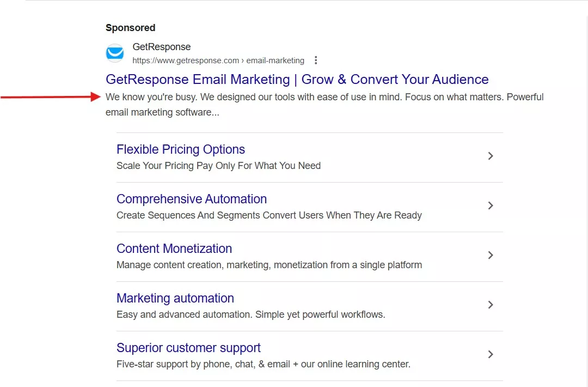Screen dimensions: 588x387
Task: Click the Superior customer support chevron
Action: 491,354
